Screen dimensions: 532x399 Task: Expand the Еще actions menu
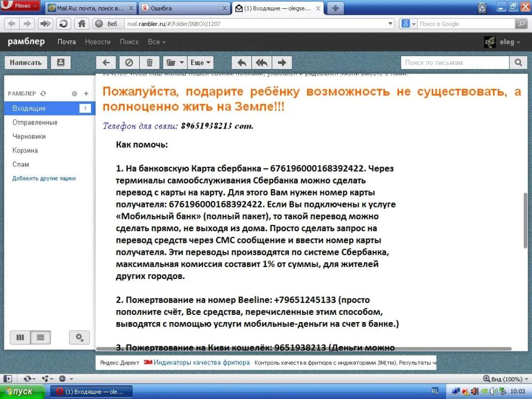tap(200, 62)
